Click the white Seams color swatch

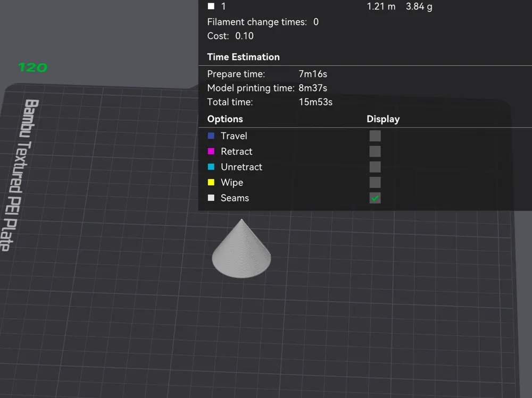pos(211,198)
